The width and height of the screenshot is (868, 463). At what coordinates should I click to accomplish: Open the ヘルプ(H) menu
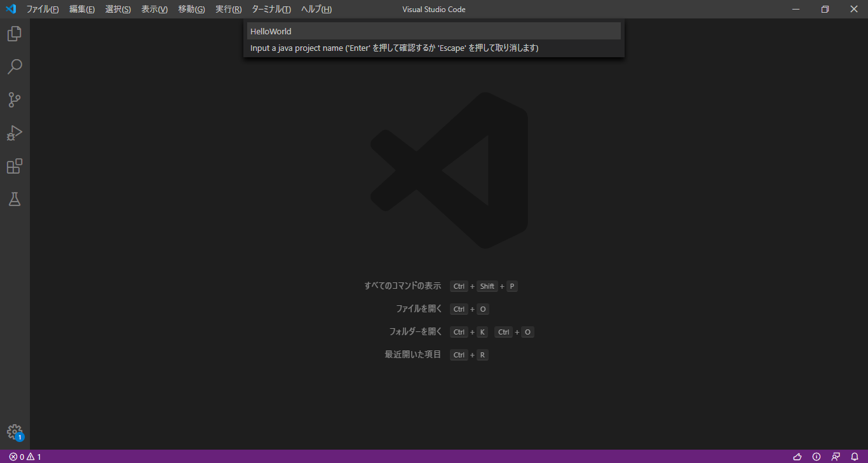(316, 9)
